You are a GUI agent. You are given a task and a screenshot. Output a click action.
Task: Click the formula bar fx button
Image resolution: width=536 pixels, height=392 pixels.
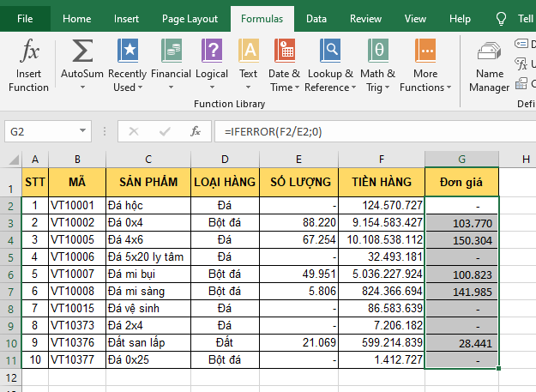196,131
